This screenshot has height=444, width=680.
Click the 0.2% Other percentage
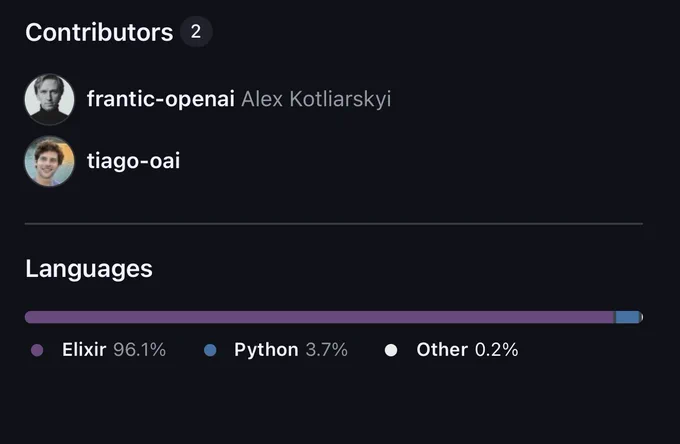497,349
